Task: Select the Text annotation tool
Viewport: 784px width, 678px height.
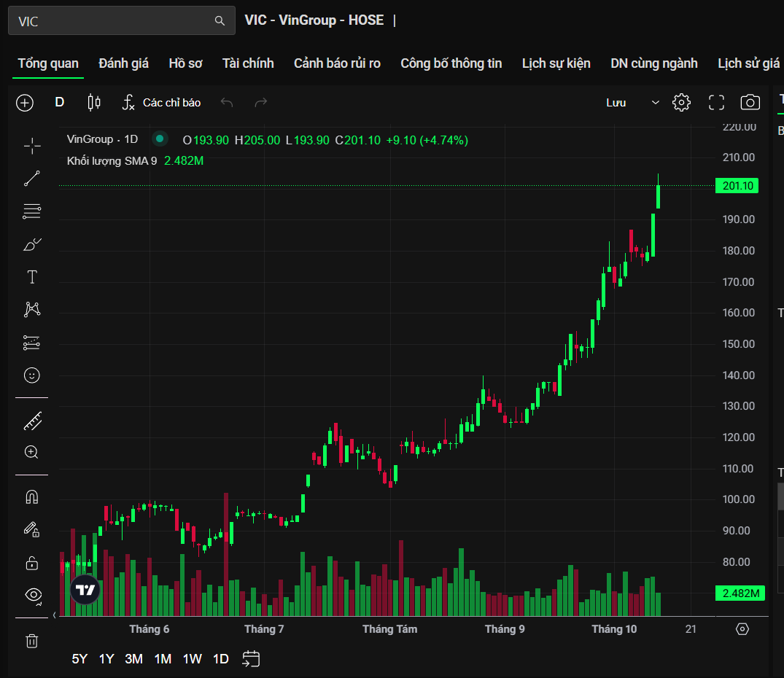Action: tap(32, 277)
